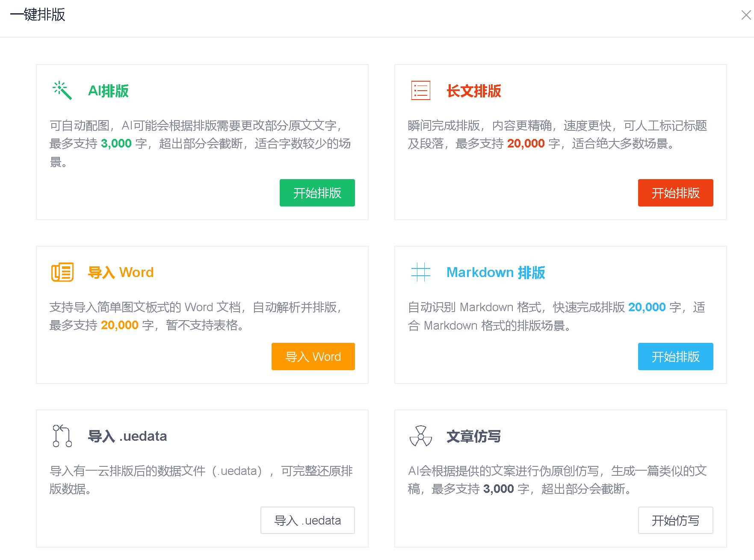The height and width of the screenshot is (560, 754).
Task: Select the 长文排版 card title
Action: click(473, 91)
